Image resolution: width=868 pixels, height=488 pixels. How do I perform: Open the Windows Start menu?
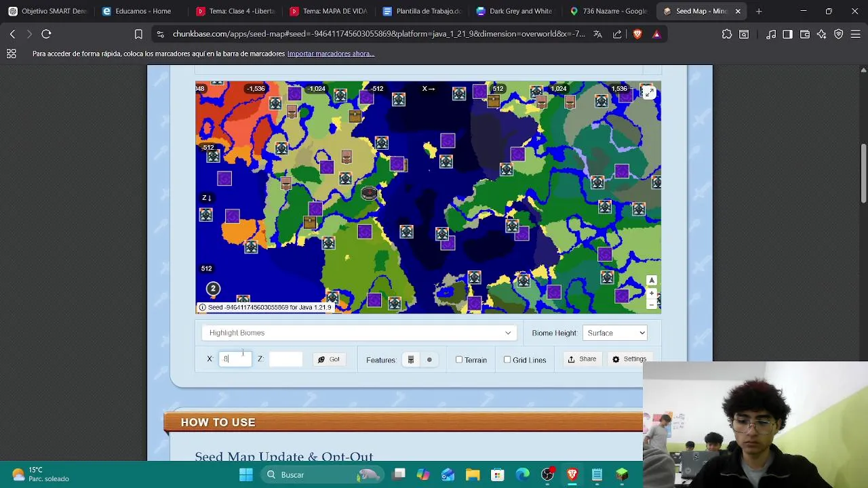[x=246, y=474]
